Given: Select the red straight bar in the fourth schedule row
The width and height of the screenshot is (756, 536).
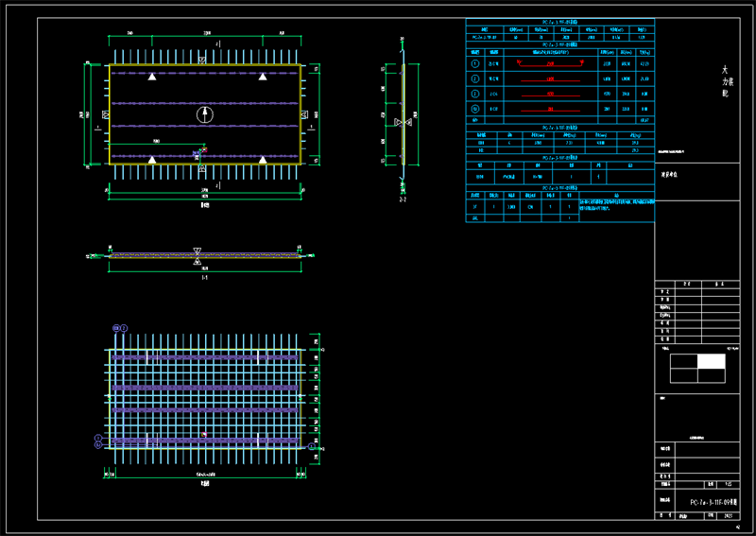Looking at the screenshot, I should tap(550, 110).
